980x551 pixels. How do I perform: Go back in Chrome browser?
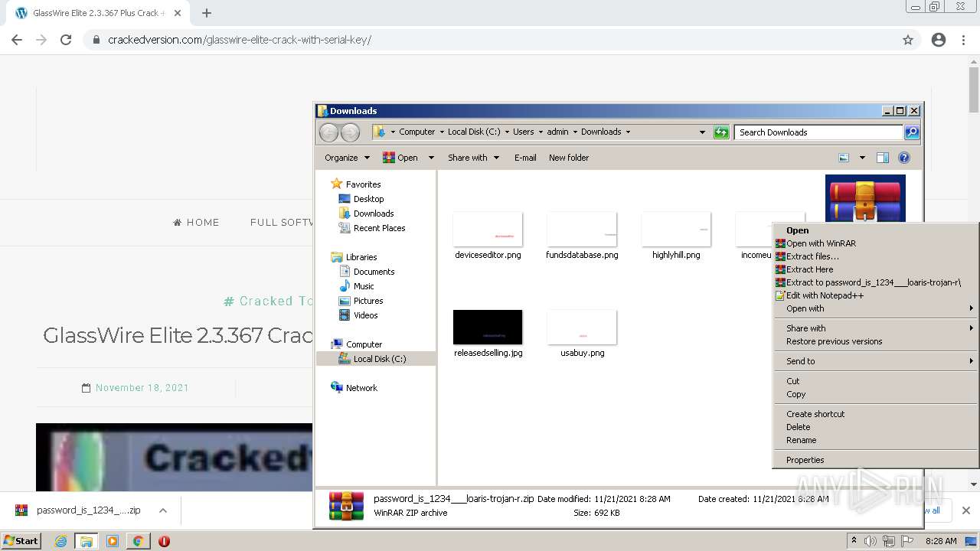point(17,40)
